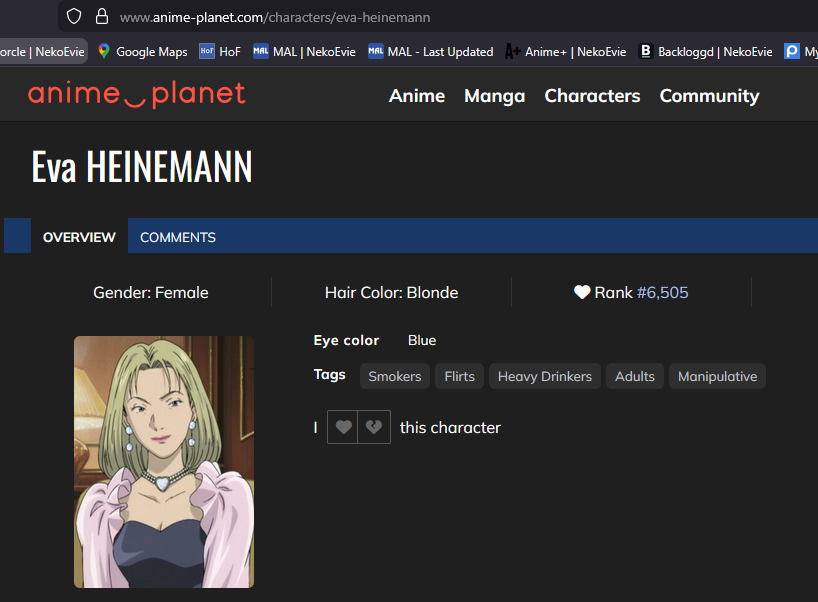The width and height of the screenshot is (818, 602).
Task: Click the Eye color Blue value
Action: click(422, 340)
